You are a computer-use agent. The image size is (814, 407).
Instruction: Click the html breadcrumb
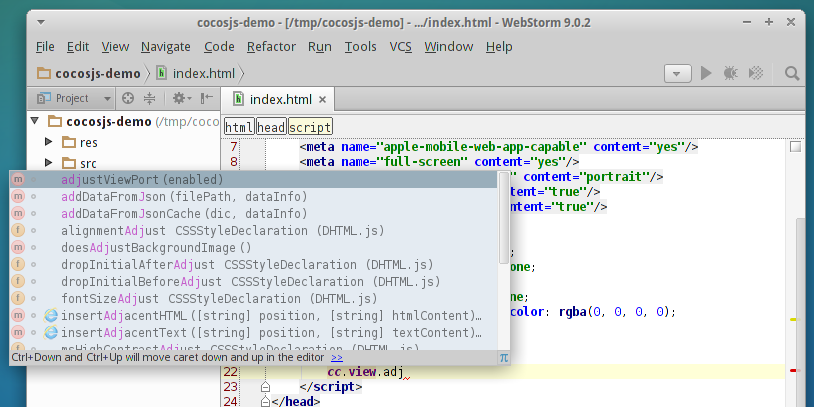(x=239, y=127)
